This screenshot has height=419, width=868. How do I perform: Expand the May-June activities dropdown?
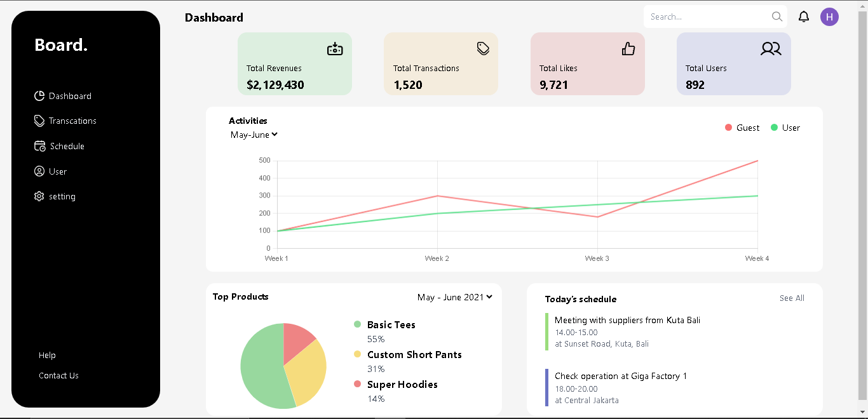(x=254, y=135)
